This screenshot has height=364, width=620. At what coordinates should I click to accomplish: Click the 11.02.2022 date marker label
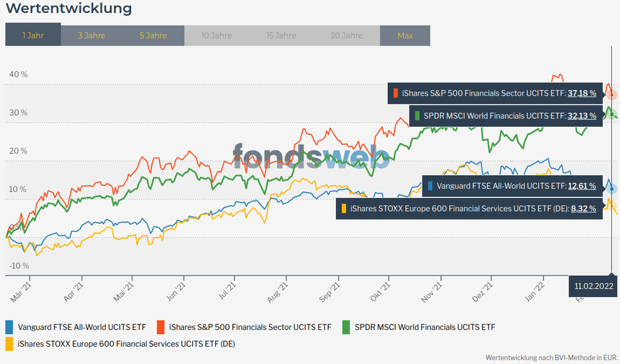tap(593, 286)
